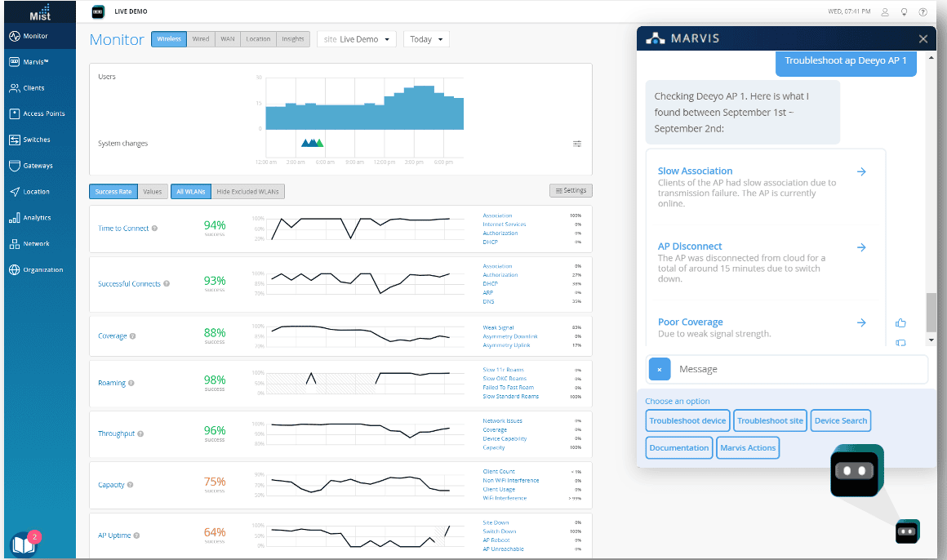
Task: Open the help book icon with badge
Action: pos(24,544)
